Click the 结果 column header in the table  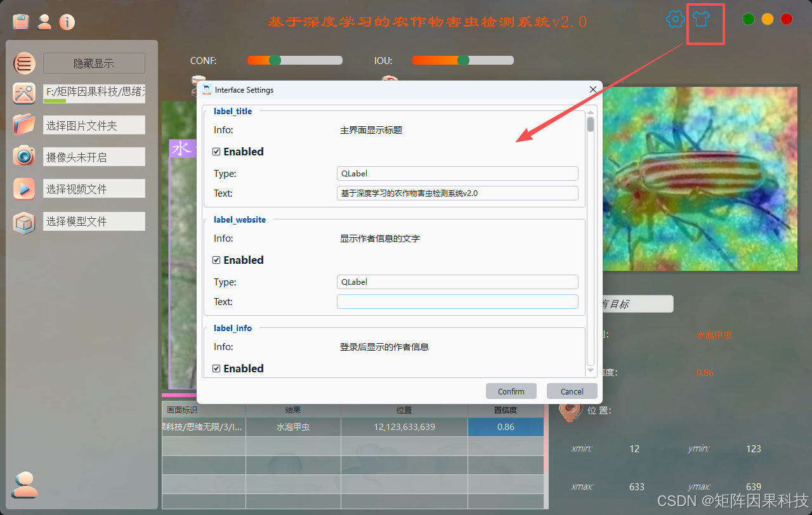point(293,410)
